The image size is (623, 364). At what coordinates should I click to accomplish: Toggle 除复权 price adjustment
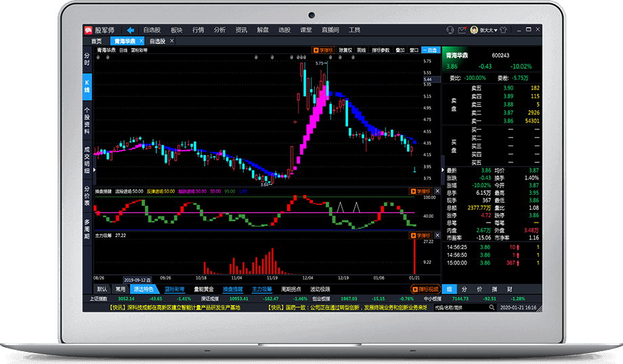coord(346,50)
